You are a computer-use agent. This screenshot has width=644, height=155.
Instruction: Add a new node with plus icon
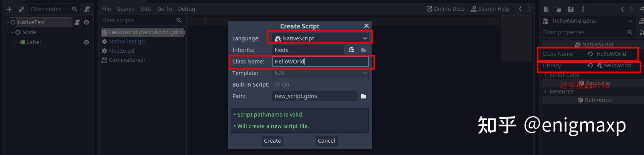9,9
